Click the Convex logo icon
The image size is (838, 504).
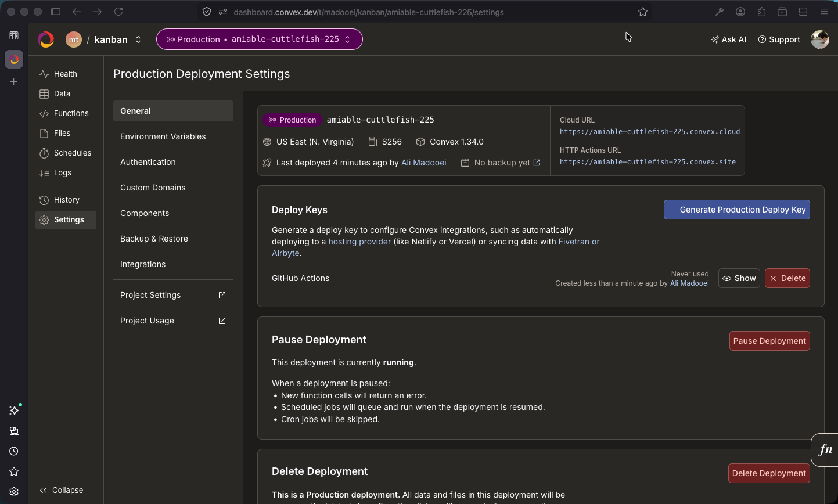[46, 39]
